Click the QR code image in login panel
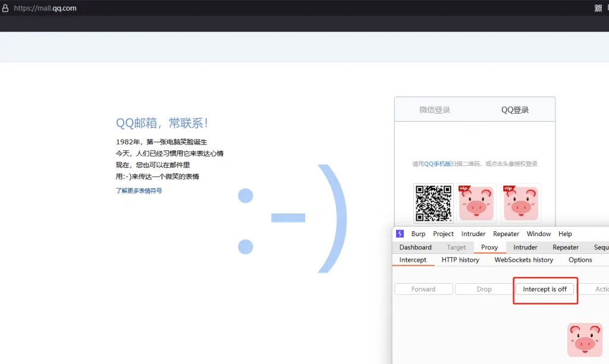 [434, 203]
